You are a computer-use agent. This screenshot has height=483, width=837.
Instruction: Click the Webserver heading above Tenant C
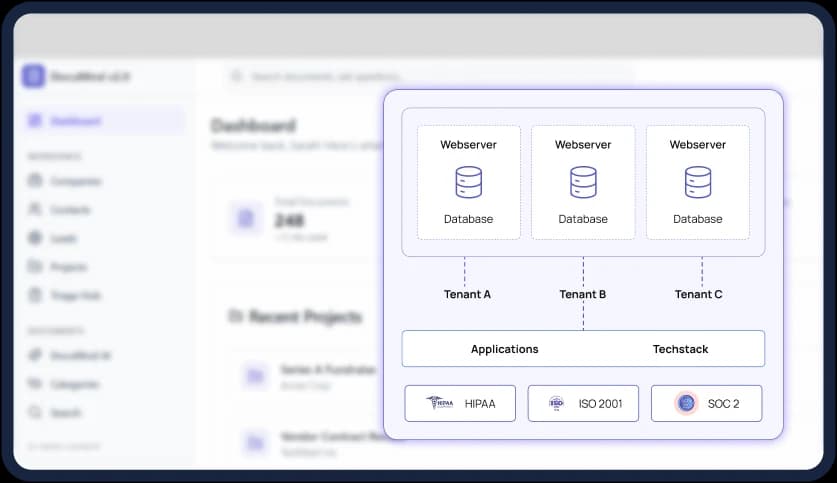coord(698,145)
